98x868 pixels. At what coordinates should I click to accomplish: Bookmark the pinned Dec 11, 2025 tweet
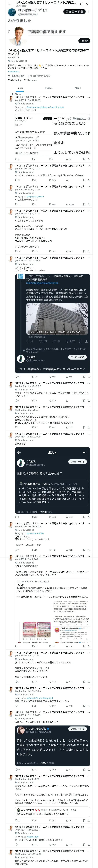tap(84, 159)
